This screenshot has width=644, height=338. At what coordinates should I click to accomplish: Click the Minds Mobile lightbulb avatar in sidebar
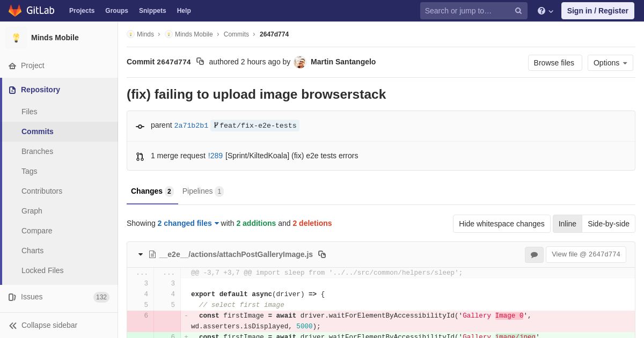(x=16, y=38)
